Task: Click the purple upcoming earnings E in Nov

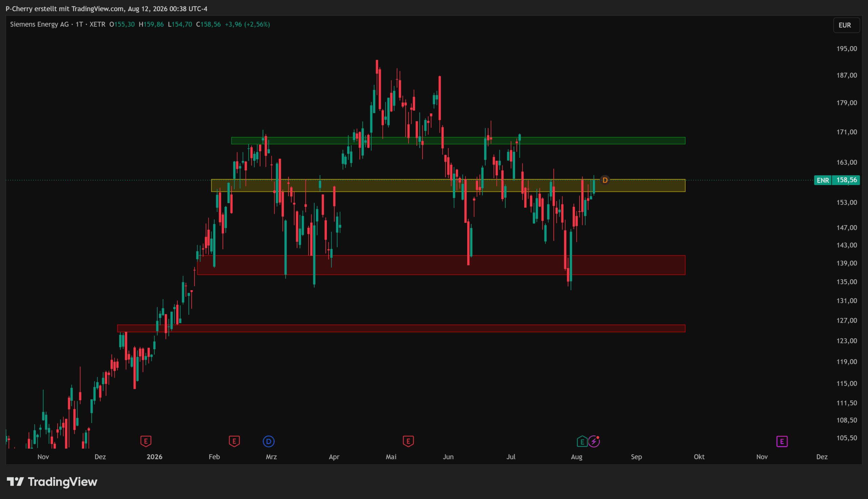Action: 782,441
